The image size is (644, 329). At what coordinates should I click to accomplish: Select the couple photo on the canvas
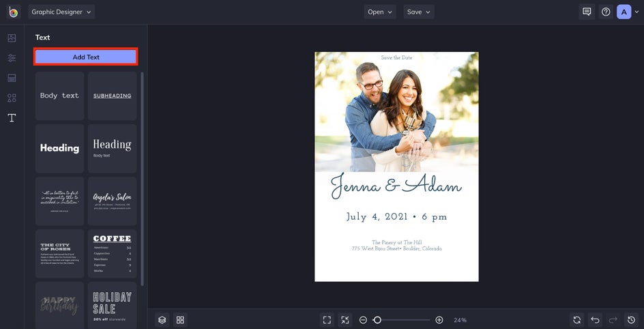[396, 112]
